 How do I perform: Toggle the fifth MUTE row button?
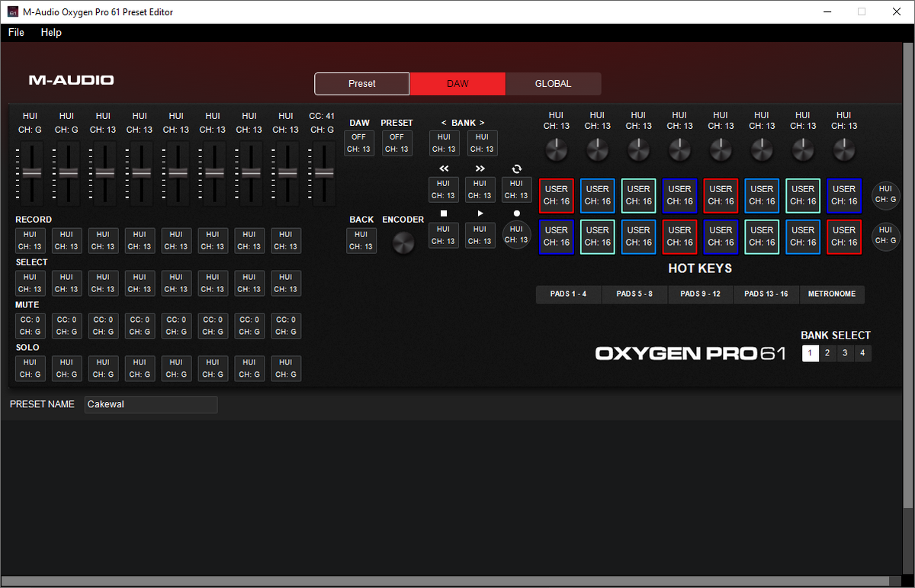coord(176,326)
